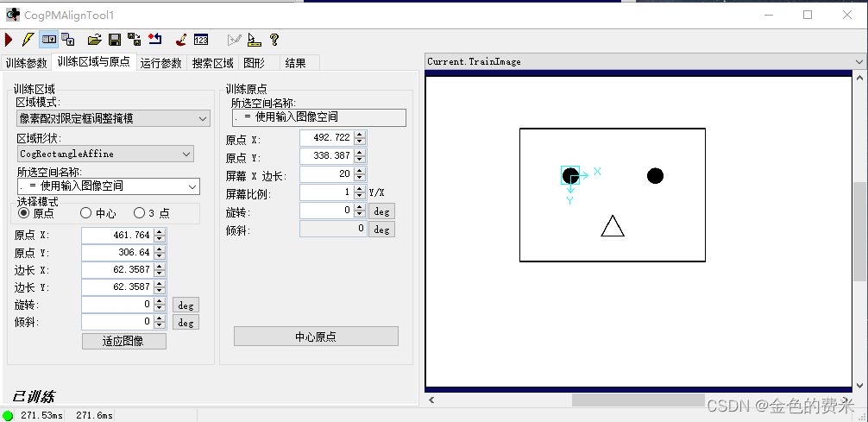Click the reset tool icon with blue arrow
The width and height of the screenshot is (868, 422).
155,40
